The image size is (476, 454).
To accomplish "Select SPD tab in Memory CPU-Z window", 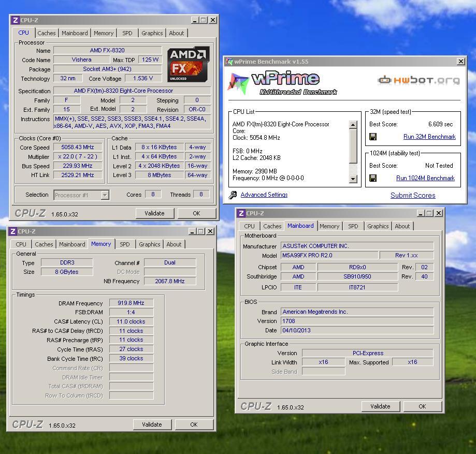I will coord(124,244).
